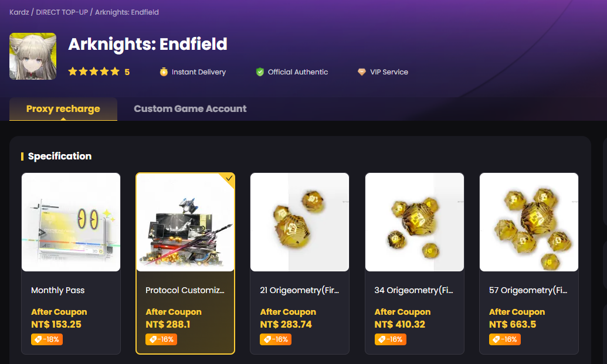
Task: Pick the 57 Origeometry pack thumbnail
Action: point(529,222)
